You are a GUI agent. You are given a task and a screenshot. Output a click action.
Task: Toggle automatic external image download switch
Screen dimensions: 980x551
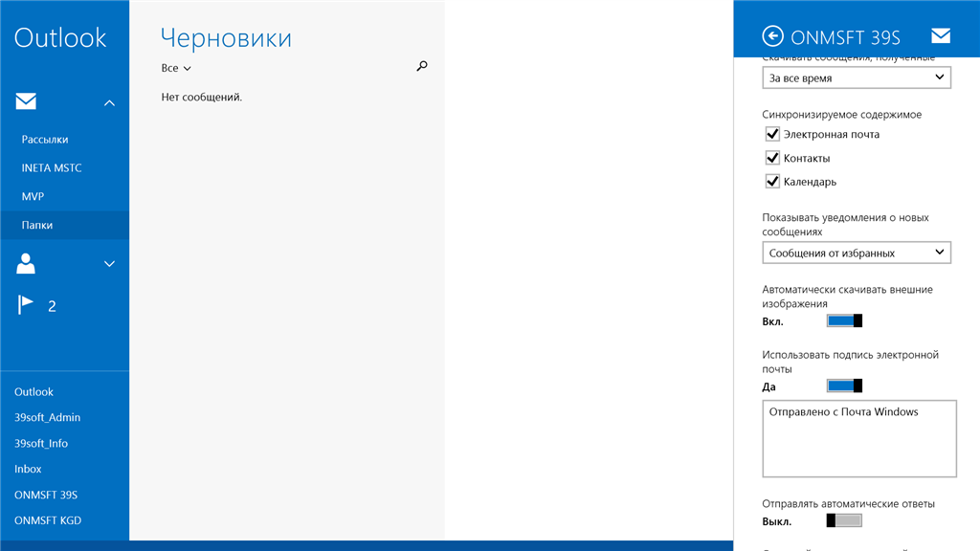[844, 321]
